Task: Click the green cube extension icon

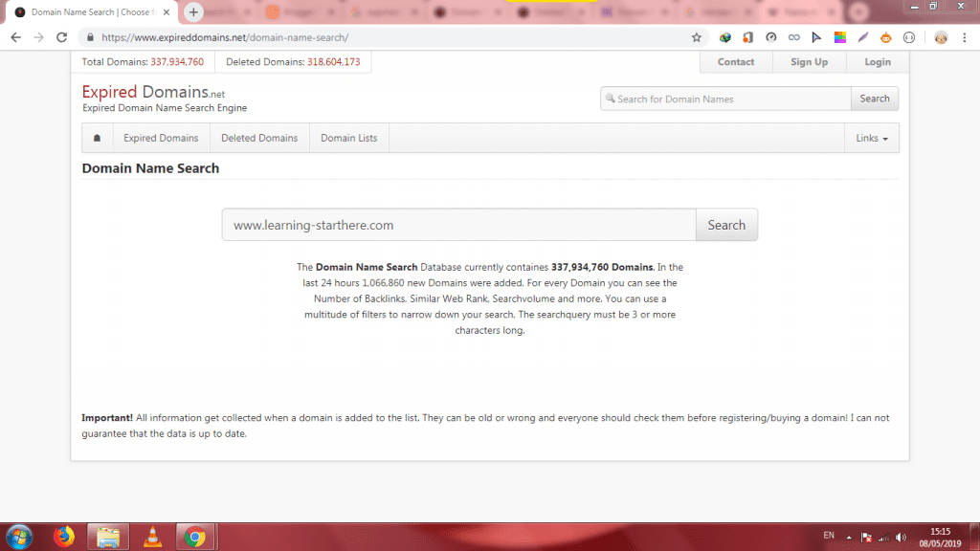Action: click(x=725, y=37)
